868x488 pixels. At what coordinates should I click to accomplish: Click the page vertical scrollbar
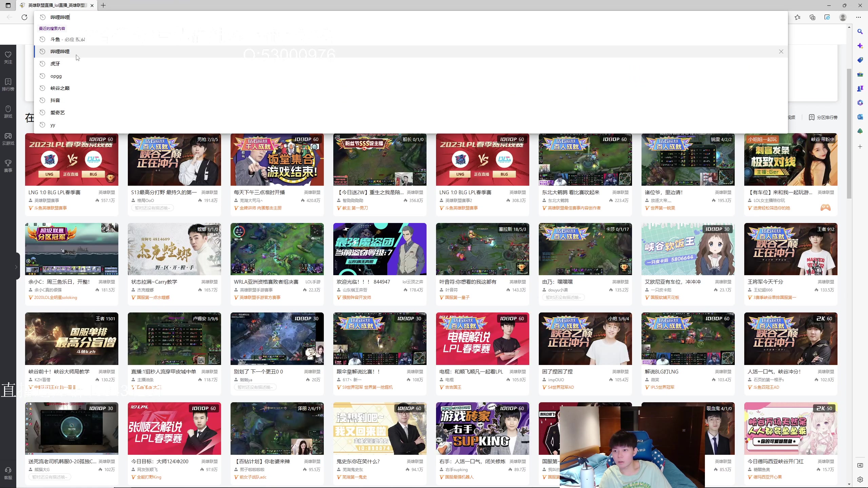pyautogui.click(x=849, y=134)
